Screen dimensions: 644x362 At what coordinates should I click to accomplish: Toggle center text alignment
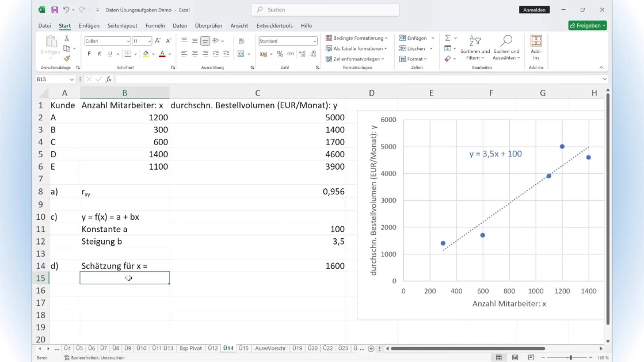pyautogui.click(x=195, y=54)
